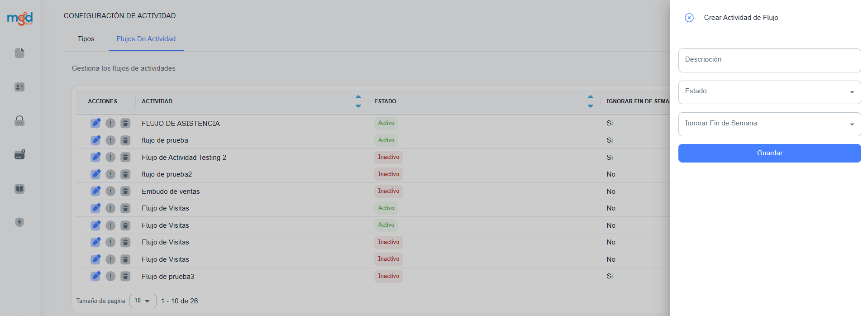
Task: Click the mgd suite logo
Action: click(20, 19)
